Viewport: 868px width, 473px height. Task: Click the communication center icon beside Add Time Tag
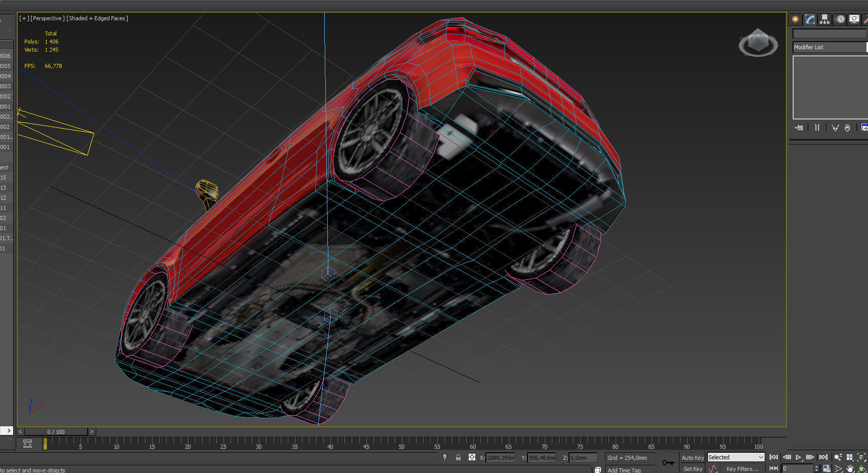pos(598,469)
